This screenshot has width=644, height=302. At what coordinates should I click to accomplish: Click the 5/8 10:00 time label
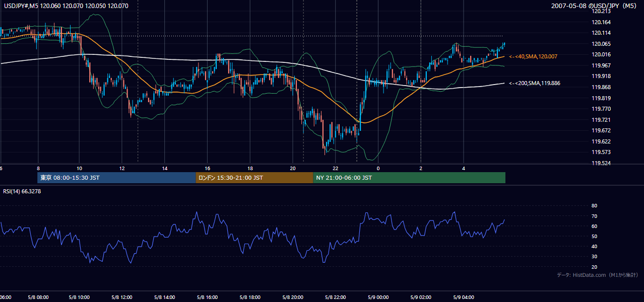click(x=80, y=297)
